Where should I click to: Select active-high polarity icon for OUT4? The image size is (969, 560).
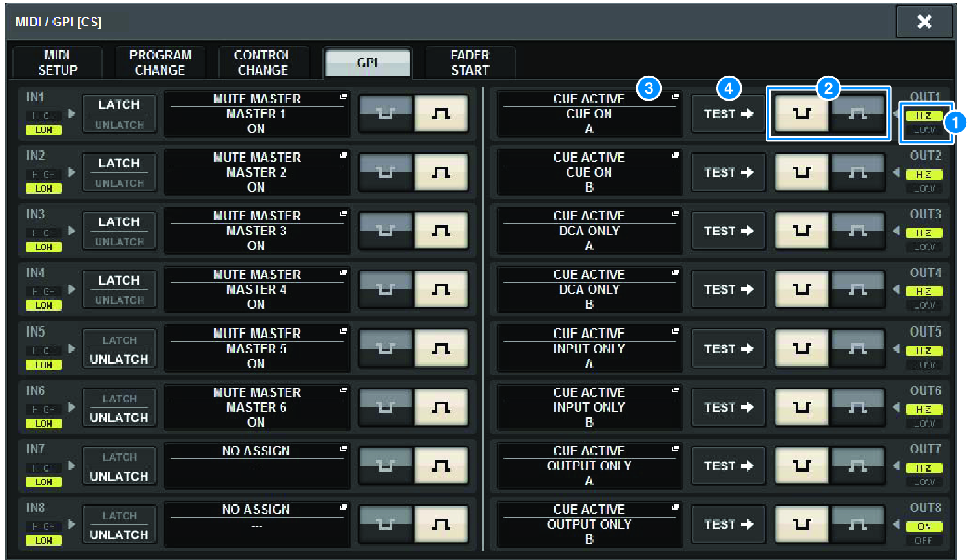pos(857,289)
